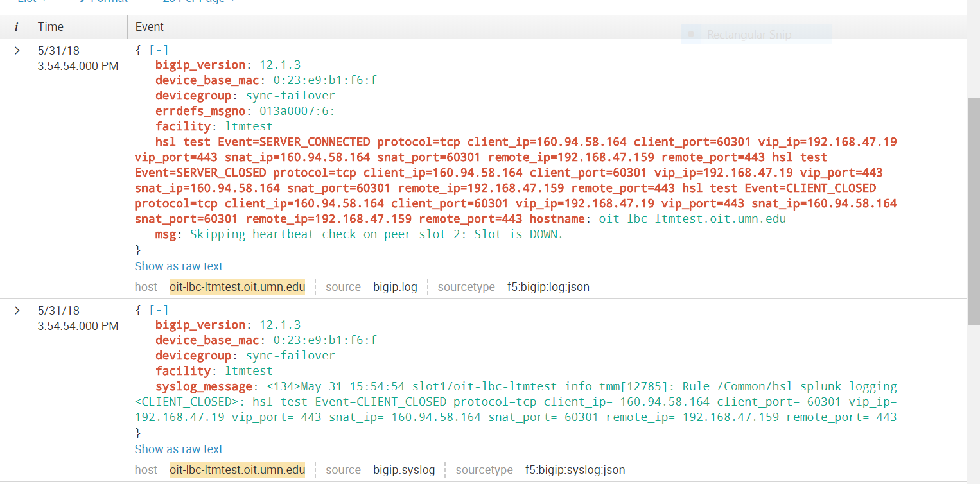Screen dimensions: 980x484
Task: Click the msg value about skipping heartbeat check
Action: point(376,234)
